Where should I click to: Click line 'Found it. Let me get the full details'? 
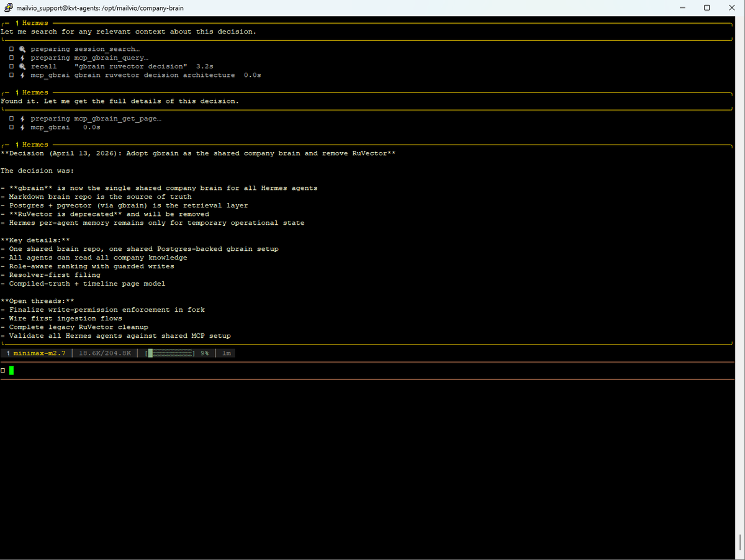click(120, 101)
